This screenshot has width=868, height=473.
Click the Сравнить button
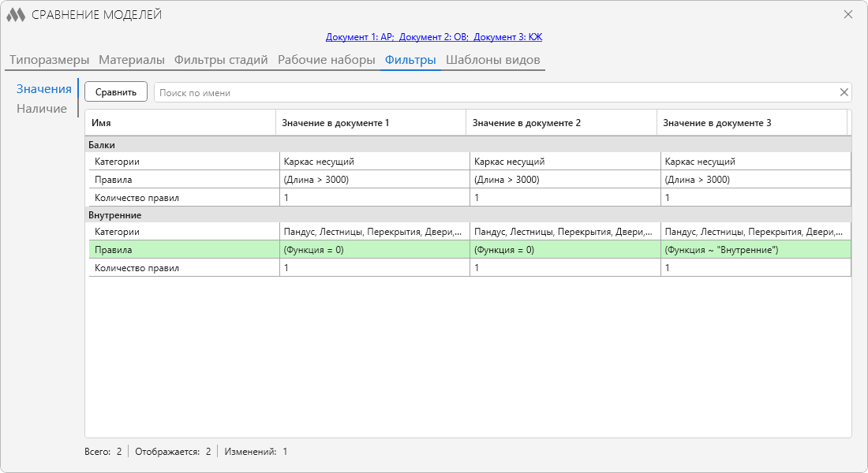pyautogui.click(x=116, y=91)
